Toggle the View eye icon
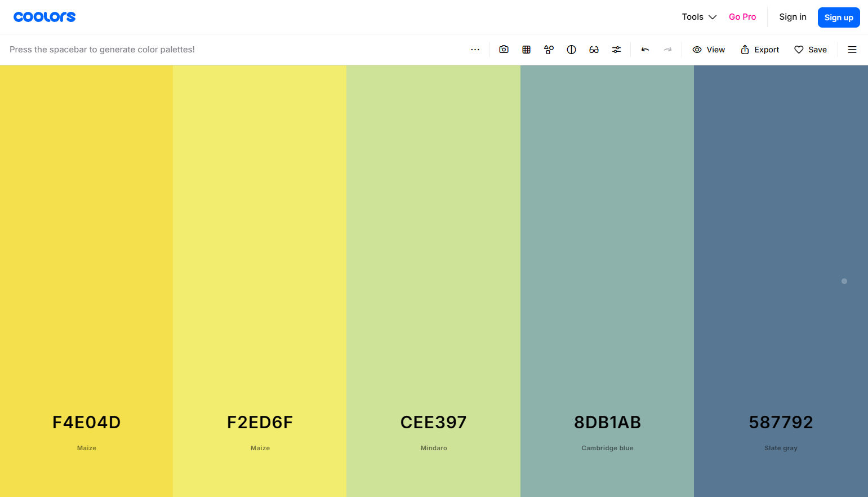 coord(709,50)
